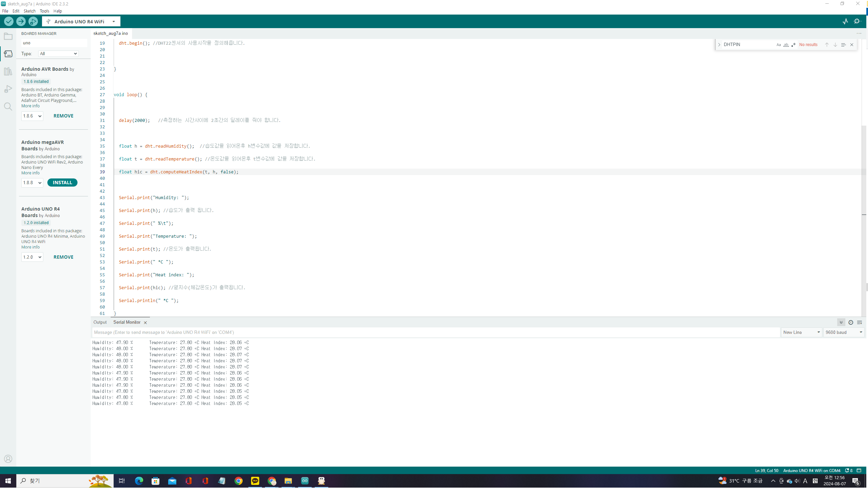Open the New Line line-ending dropdown

point(801,333)
